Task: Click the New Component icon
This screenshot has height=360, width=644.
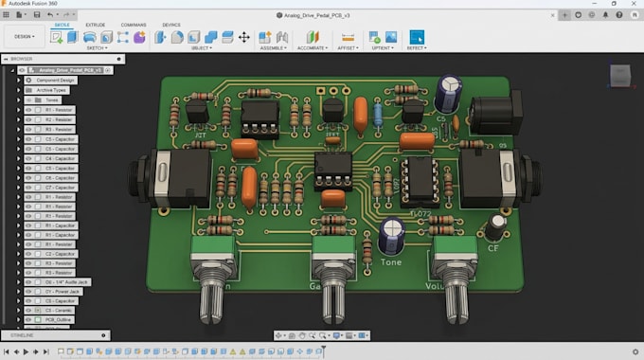Action: tap(265, 37)
